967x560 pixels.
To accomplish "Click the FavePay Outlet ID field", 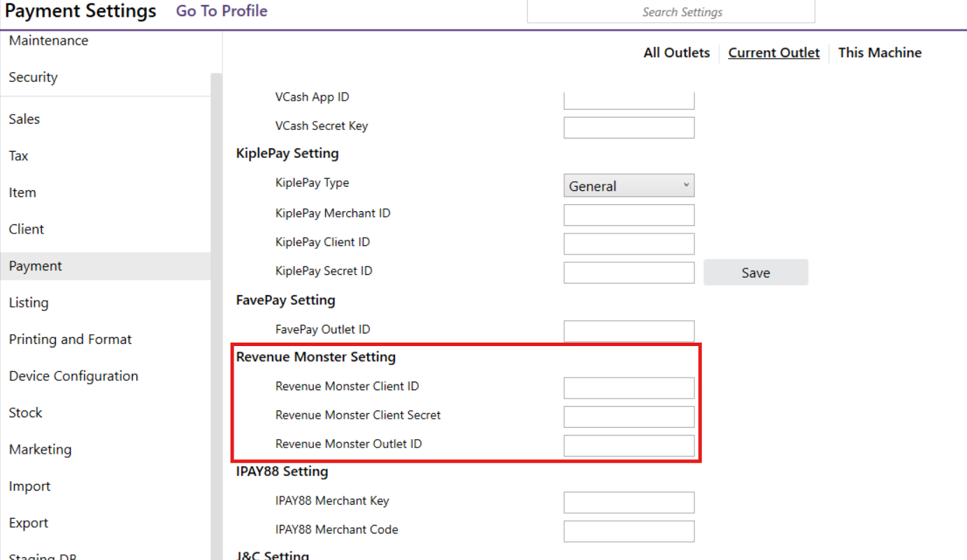I will pyautogui.click(x=629, y=331).
